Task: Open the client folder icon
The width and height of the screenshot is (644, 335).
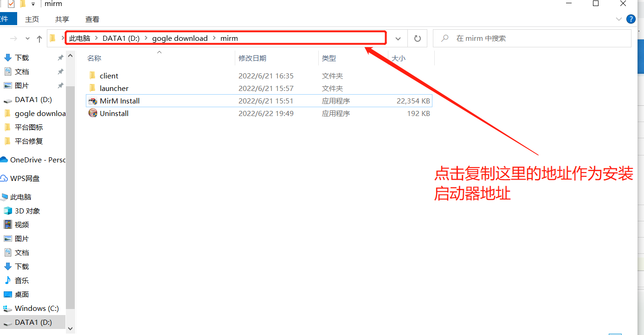Action: coord(93,76)
